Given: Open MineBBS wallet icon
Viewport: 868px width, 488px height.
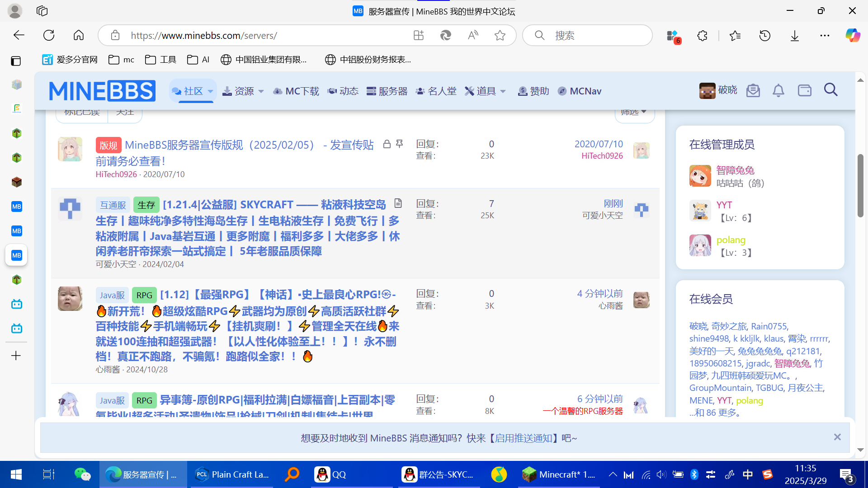Looking at the screenshot, I should (x=805, y=90).
